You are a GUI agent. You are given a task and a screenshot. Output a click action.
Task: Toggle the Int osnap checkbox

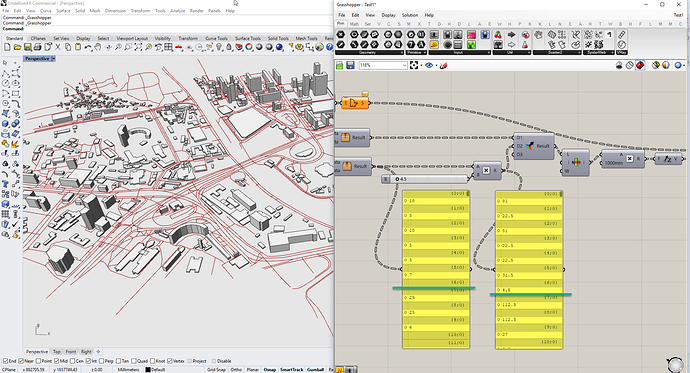click(x=88, y=361)
